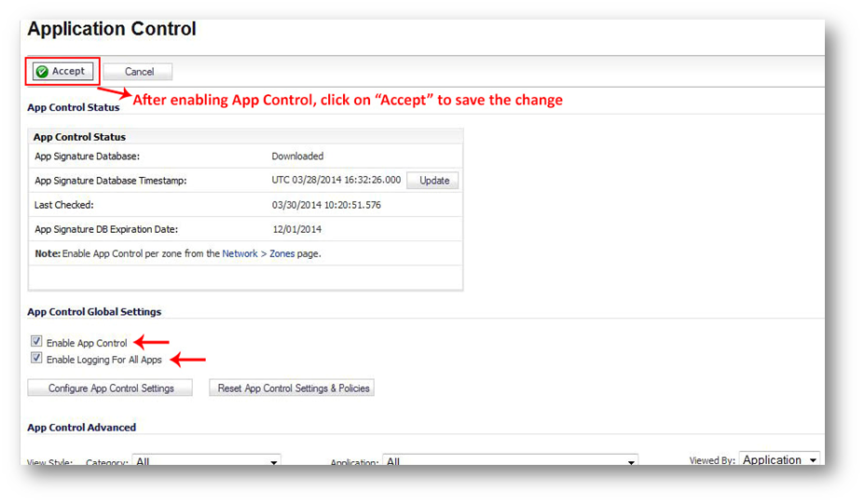This screenshot has width=864, height=504.
Task: Uncheck Enable Logging For All Apps
Action: pyautogui.click(x=36, y=359)
